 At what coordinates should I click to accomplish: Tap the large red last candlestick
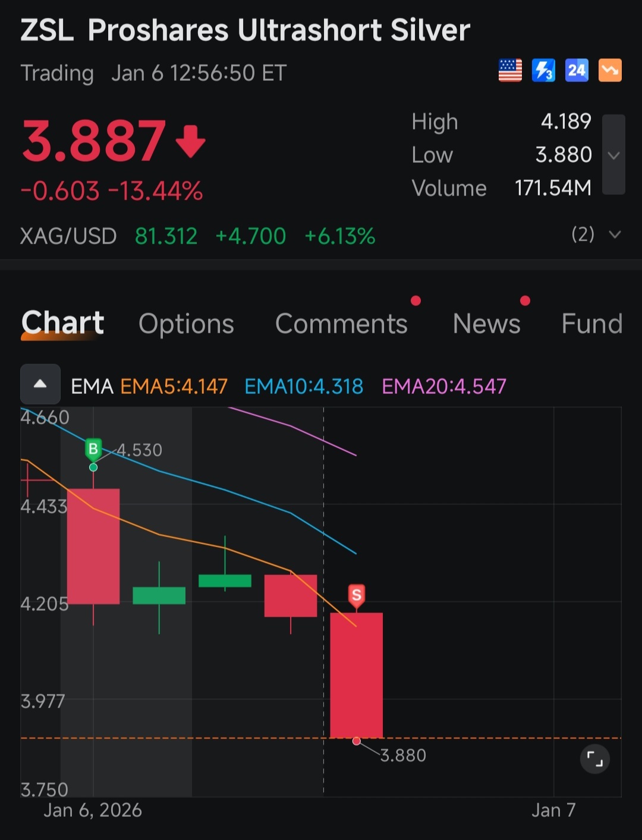click(x=357, y=675)
